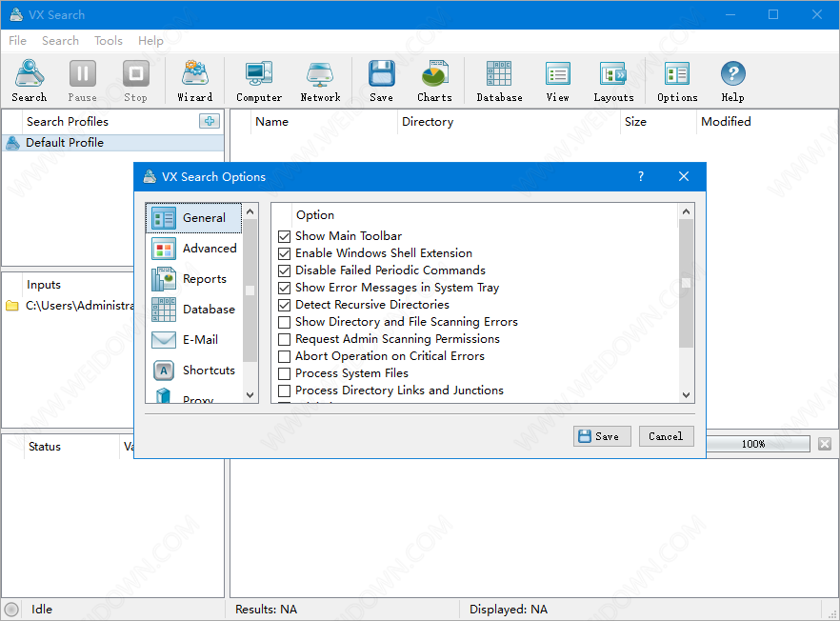Toggle Detect Recursive Directories checkbox
This screenshot has width=840, height=621.
(x=285, y=305)
